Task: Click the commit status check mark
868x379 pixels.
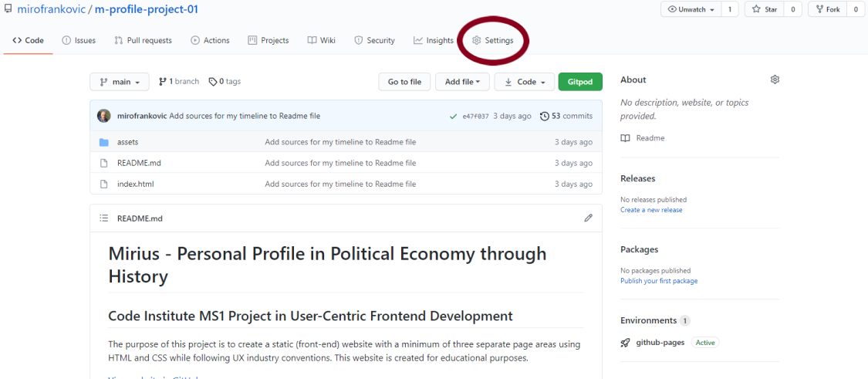Action: click(x=454, y=117)
